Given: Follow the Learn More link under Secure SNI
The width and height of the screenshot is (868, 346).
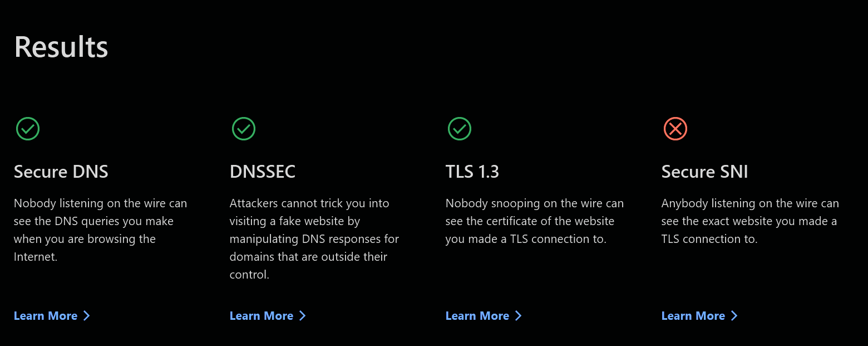Looking at the screenshot, I should click(x=693, y=316).
